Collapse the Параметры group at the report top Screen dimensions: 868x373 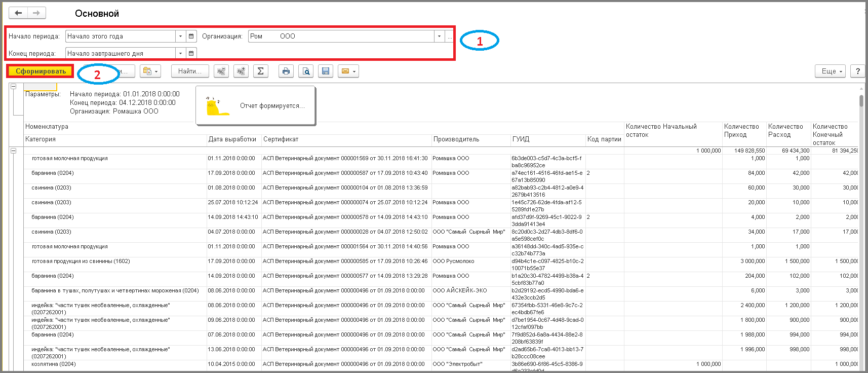pyautogui.click(x=14, y=87)
